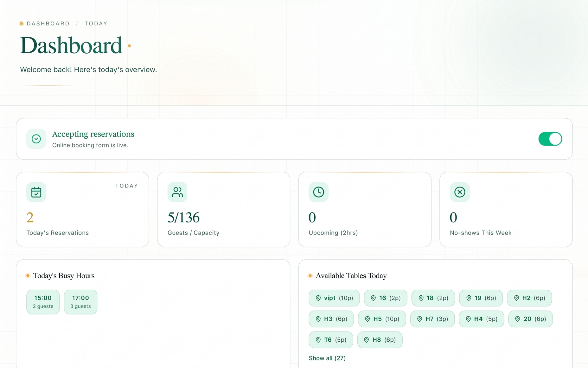Click the X-circle icon in No-shows card
This screenshot has height=368, width=588.
[460, 192]
